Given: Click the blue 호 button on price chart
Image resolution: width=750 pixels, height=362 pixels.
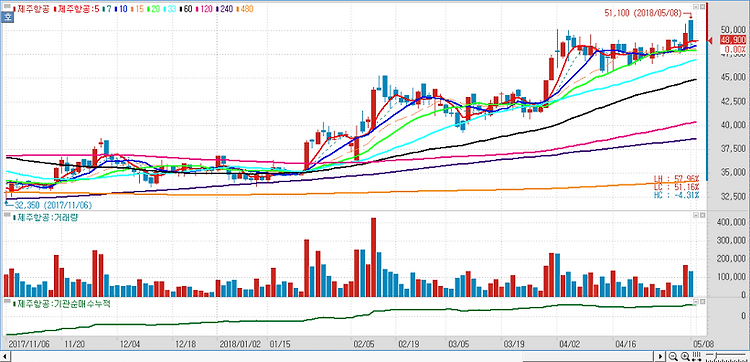Looking at the screenshot, I should point(7,16).
